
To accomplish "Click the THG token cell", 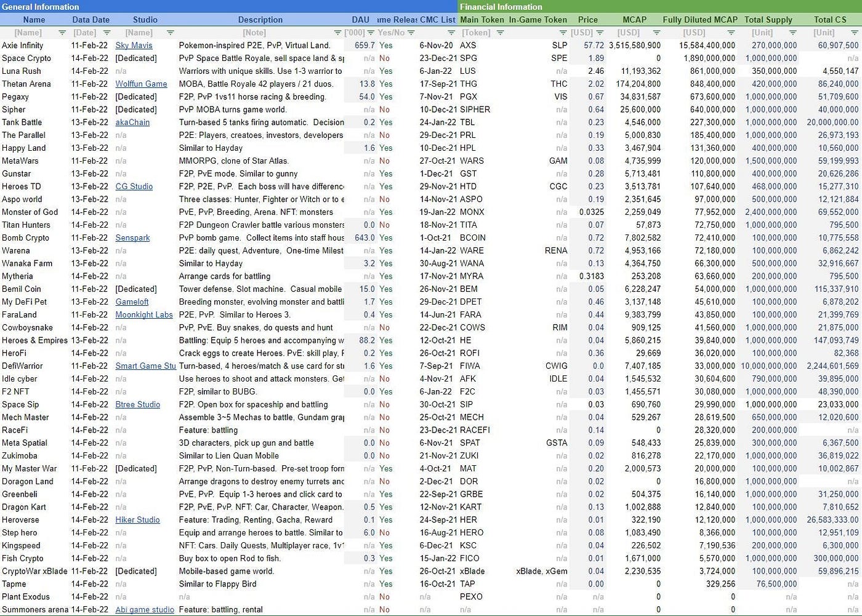I will click(469, 84).
